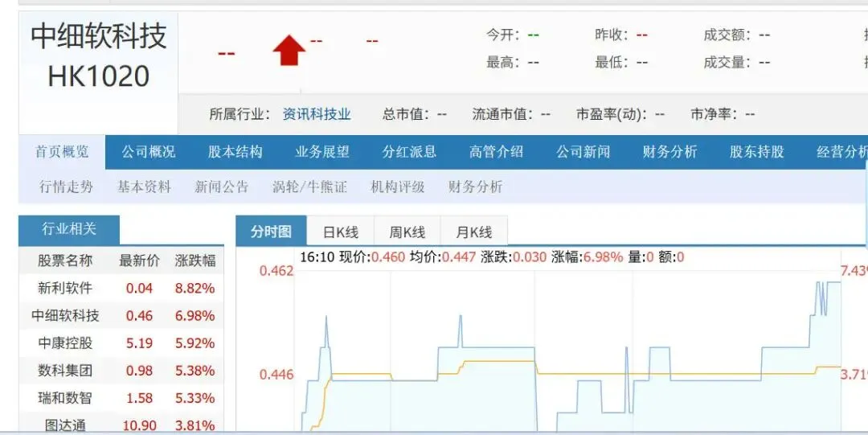Click 图达通 in the stock list
Image resolution: width=868 pixels, height=435 pixels.
(x=65, y=425)
